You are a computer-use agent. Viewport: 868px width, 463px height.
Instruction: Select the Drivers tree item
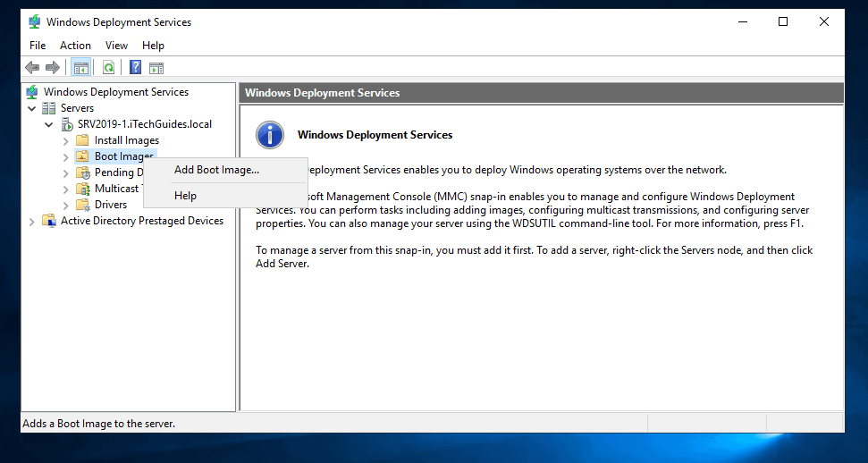111,205
